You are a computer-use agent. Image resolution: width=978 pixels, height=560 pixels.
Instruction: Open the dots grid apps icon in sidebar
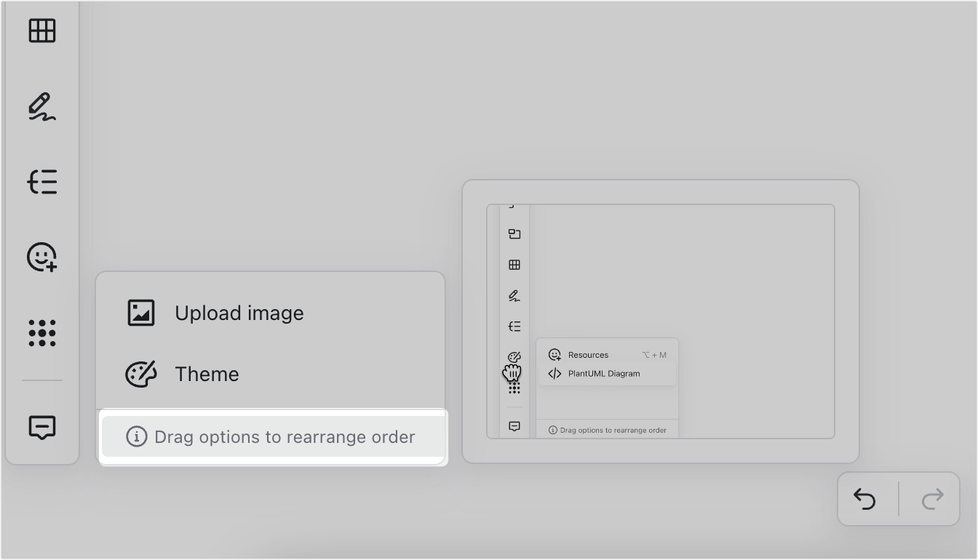(42, 333)
